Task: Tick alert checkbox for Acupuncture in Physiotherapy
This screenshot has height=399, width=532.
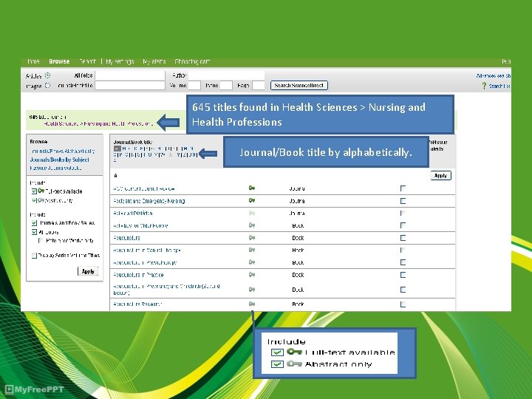Action: pyautogui.click(x=403, y=262)
